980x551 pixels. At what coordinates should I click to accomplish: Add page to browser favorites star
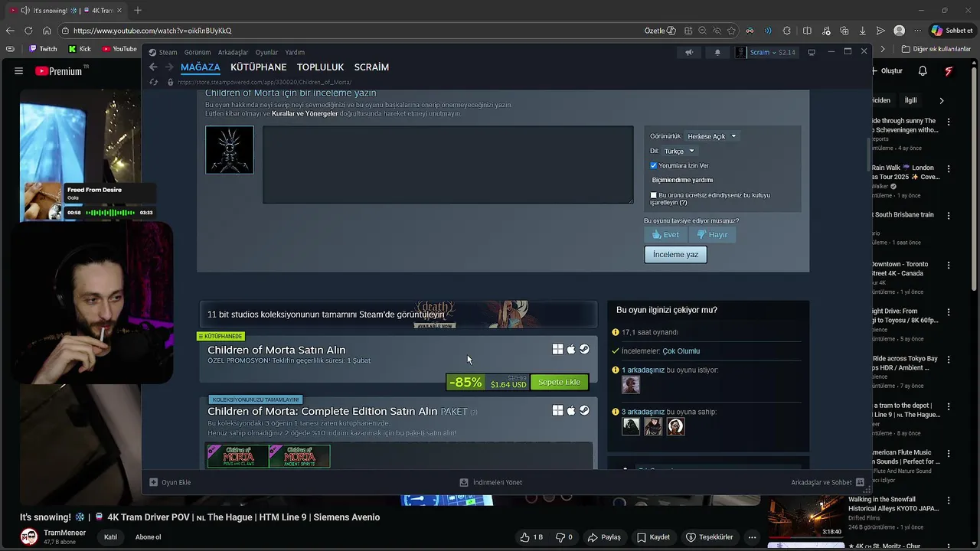tap(731, 31)
